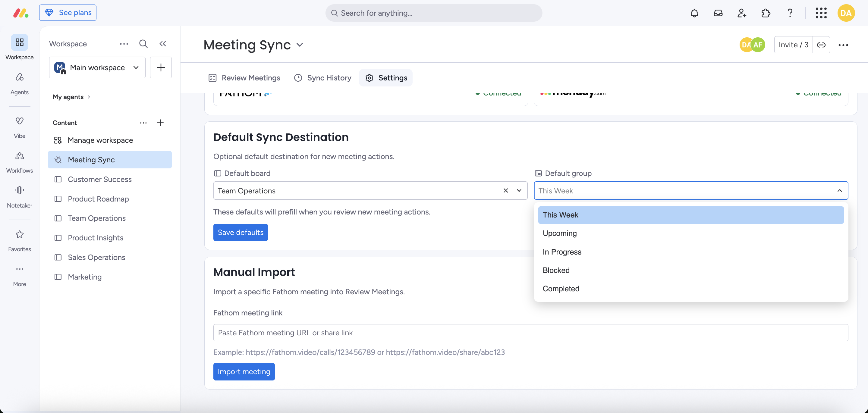Open Favorites in the left rail
Screen dimensions: 868x413
(x=19, y=240)
